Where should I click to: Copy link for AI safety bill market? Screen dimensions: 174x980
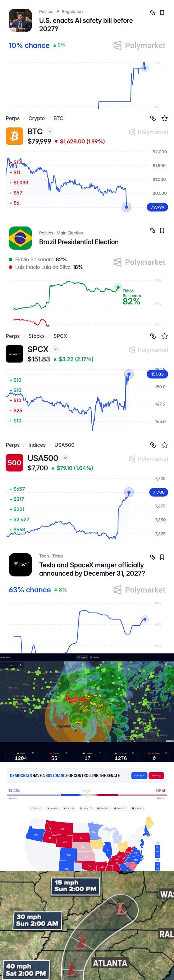[153, 12]
